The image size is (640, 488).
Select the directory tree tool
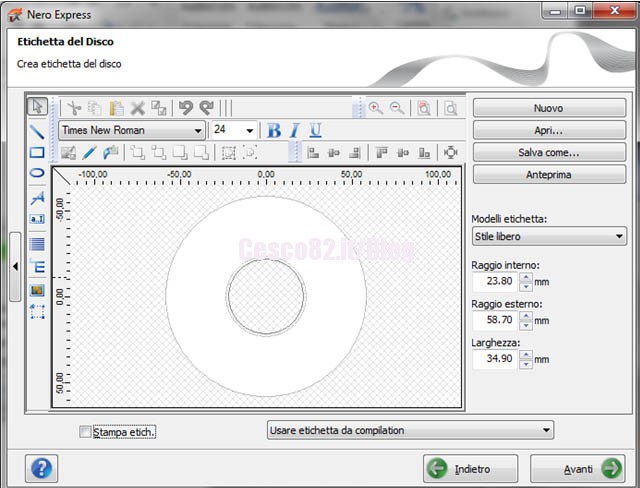[x=37, y=266]
